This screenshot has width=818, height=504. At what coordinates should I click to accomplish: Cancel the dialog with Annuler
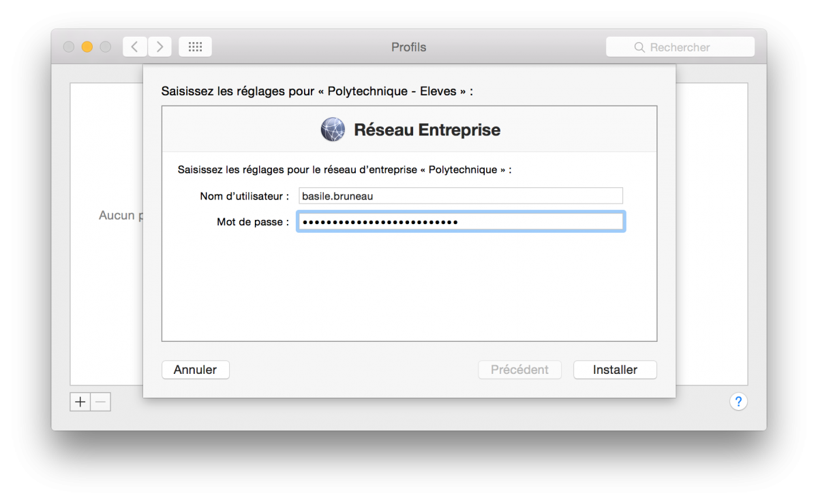(195, 370)
